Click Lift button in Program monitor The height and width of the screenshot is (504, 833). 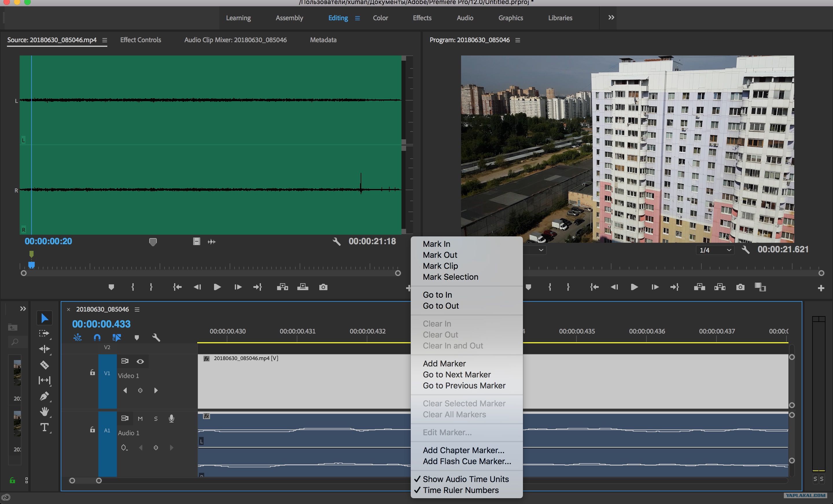[x=699, y=287]
